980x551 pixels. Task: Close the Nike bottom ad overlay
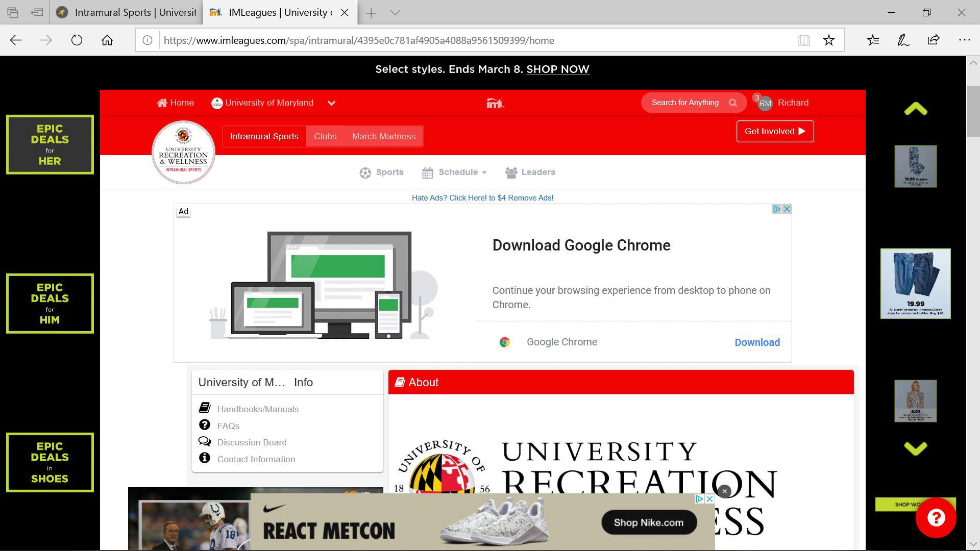tap(724, 491)
